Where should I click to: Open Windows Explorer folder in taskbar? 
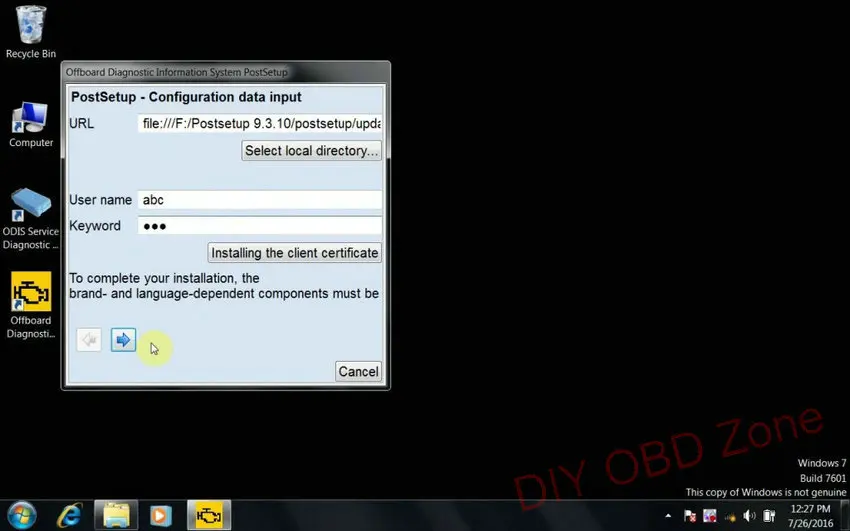(116, 515)
